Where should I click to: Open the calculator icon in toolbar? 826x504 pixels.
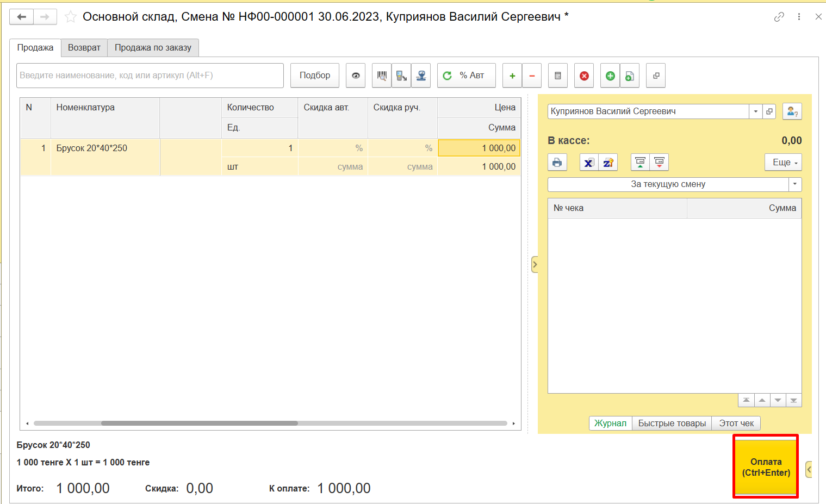click(557, 76)
